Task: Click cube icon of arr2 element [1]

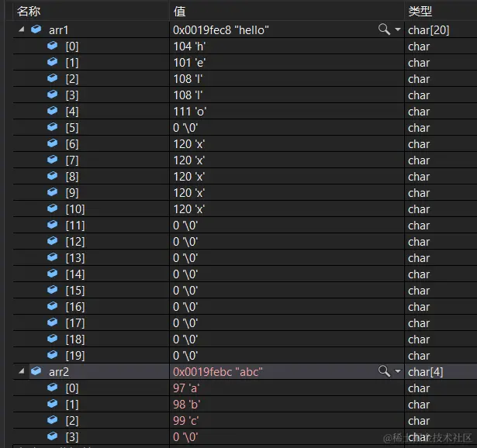Action: click(x=52, y=404)
